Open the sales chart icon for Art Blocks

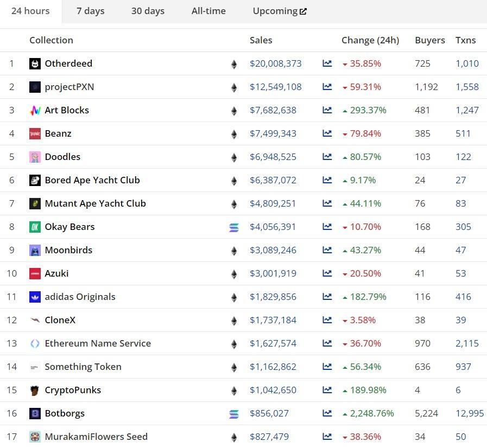coord(327,110)
